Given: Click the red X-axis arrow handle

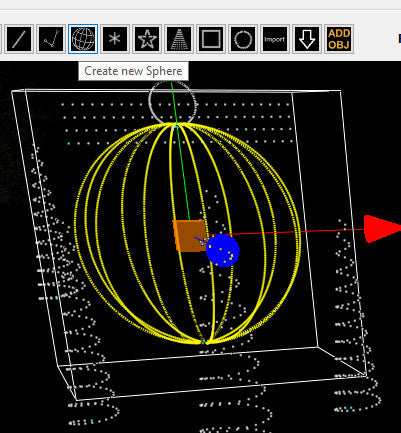Looking at the screenshot, I should [x=382, y=229].
